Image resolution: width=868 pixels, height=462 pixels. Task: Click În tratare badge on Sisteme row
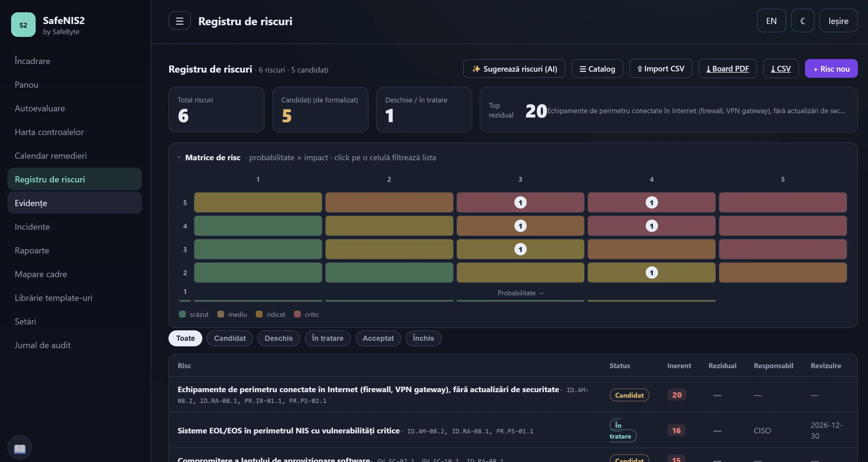pos(622,430)
